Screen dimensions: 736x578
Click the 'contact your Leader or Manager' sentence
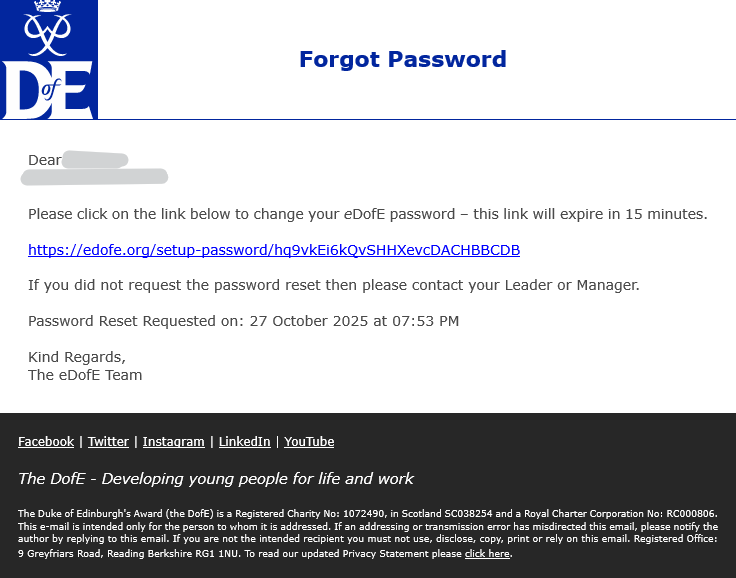coord(333,285)
